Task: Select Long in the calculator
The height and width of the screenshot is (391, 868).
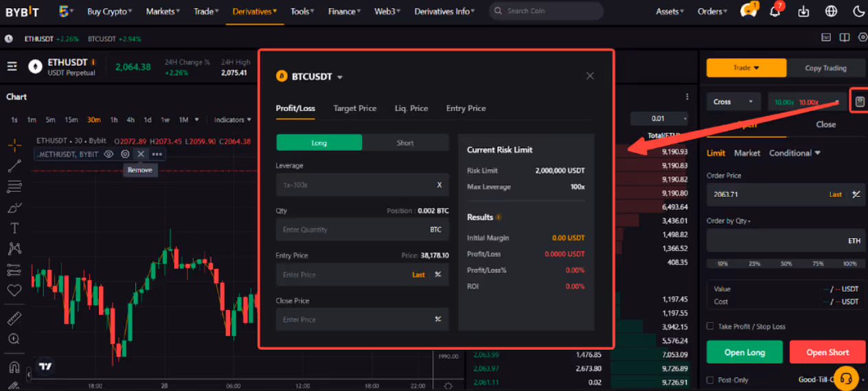Action: [x=319, y=143]
